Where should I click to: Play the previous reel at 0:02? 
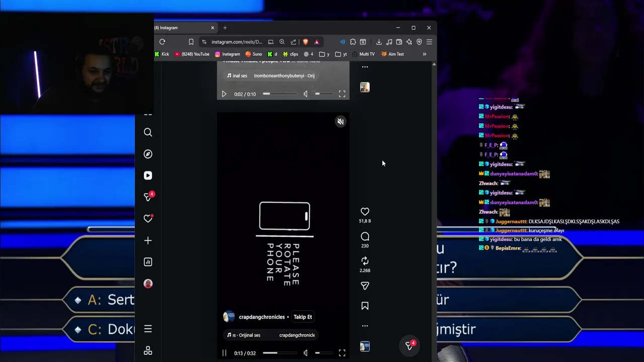click(224, 94)
